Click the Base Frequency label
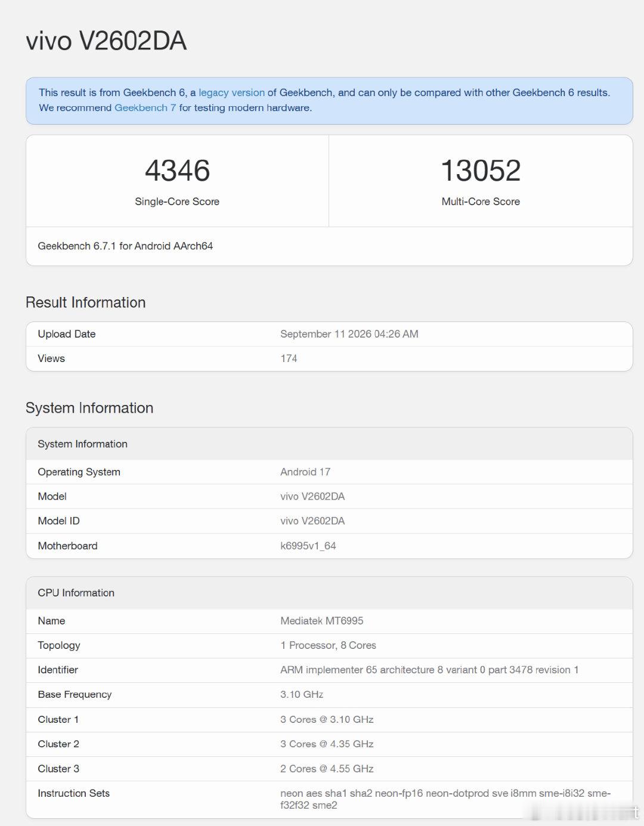This screenshot has width=644, height=826. pyautogui.click(x=75, y=694)
